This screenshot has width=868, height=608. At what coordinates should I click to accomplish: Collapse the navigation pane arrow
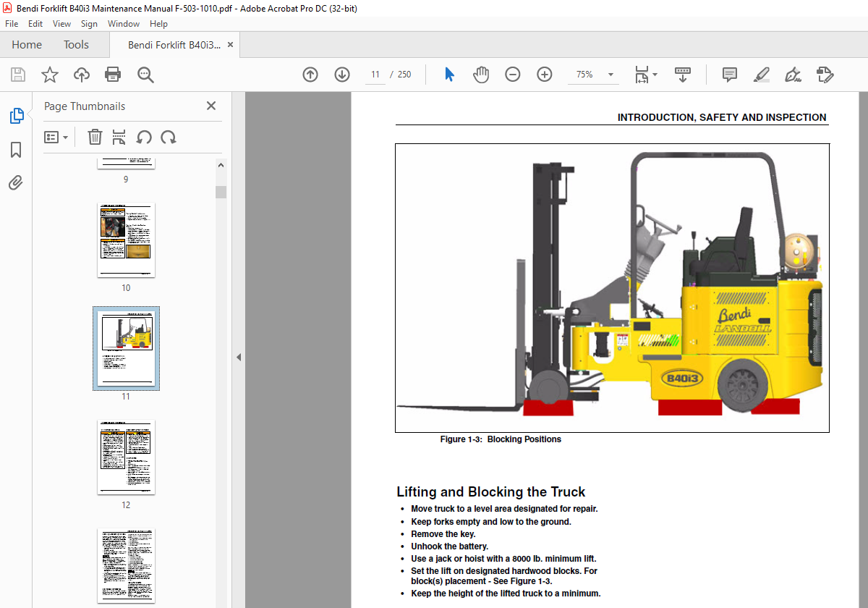(239, 357)
